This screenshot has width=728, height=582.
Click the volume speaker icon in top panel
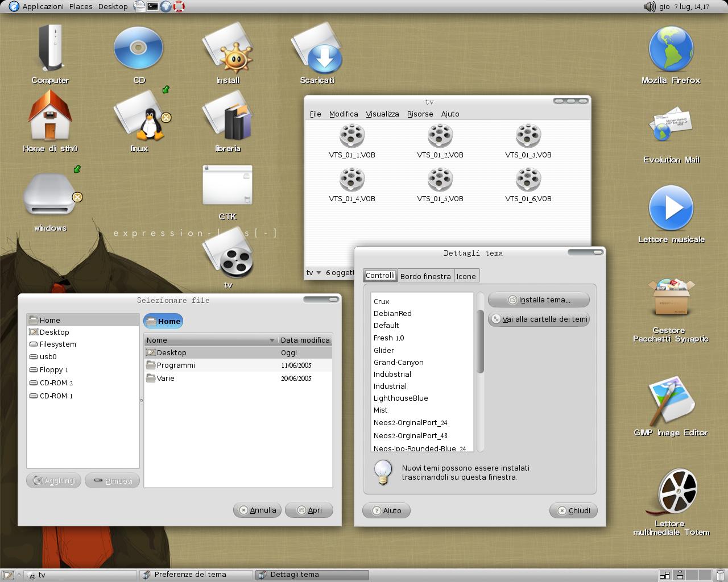650,7
